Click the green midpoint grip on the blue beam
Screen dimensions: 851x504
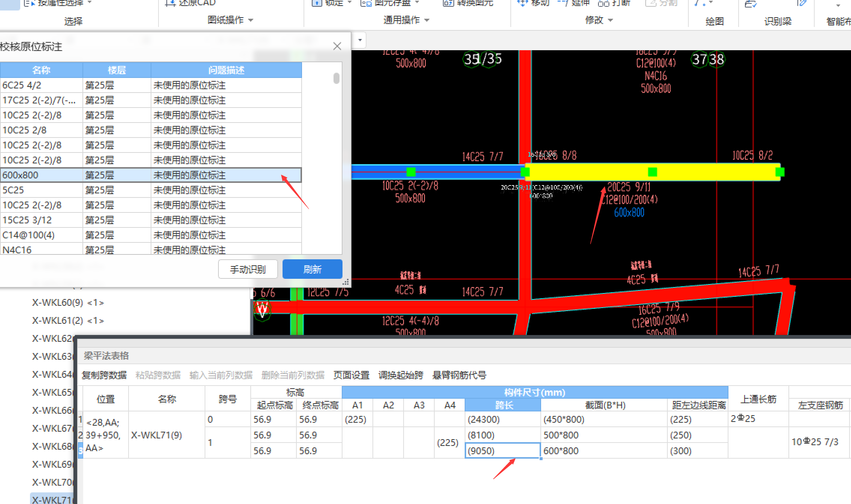(x=411, y=172)
